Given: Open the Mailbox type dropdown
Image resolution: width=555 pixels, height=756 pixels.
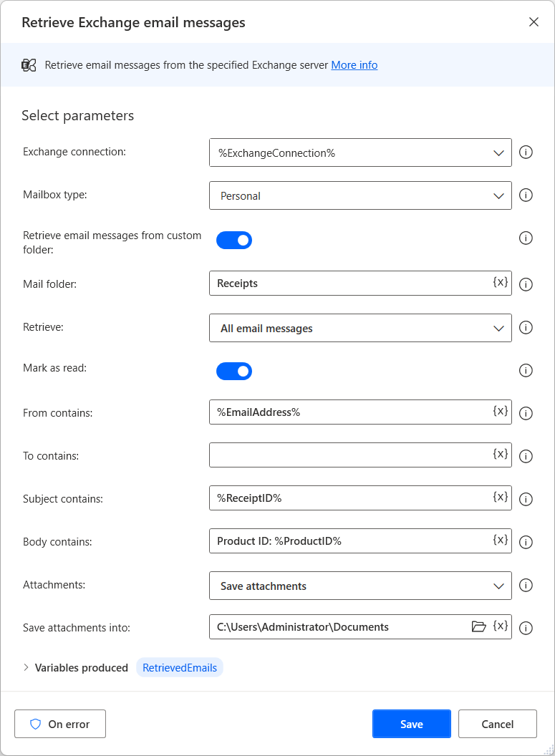Looking at the screenshot, I should pyautogui.click(x=499, y=195).
